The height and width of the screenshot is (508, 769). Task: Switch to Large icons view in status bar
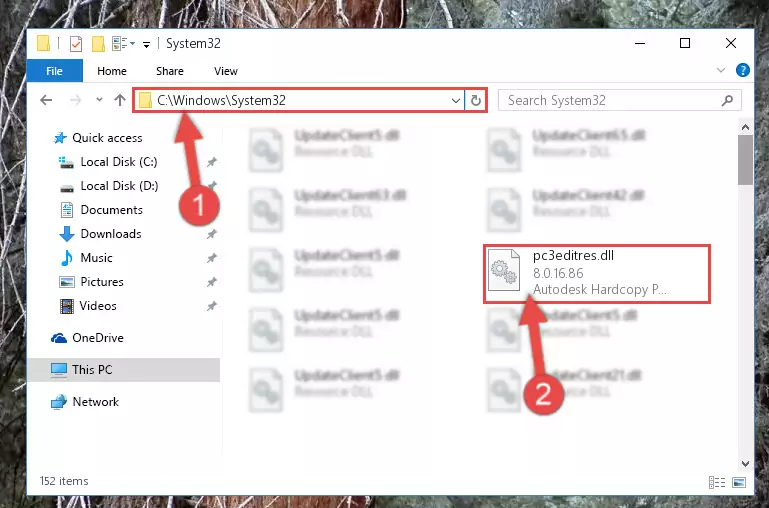click(x=739, y=483)
